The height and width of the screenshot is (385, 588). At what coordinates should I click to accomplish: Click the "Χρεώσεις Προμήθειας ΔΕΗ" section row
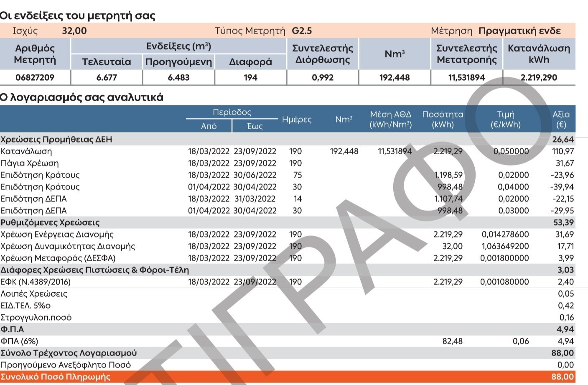click(x=288, y=139)
